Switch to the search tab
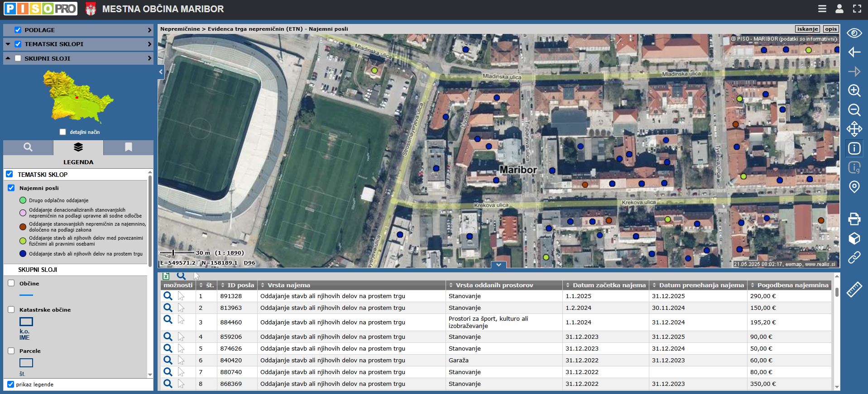This screenshot has width=868, height=394. [28, 147]
